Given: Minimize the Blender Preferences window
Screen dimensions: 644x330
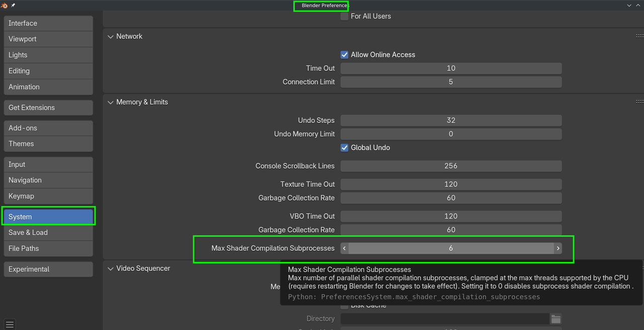Looking at the screenshot, I should click(629, 5).
